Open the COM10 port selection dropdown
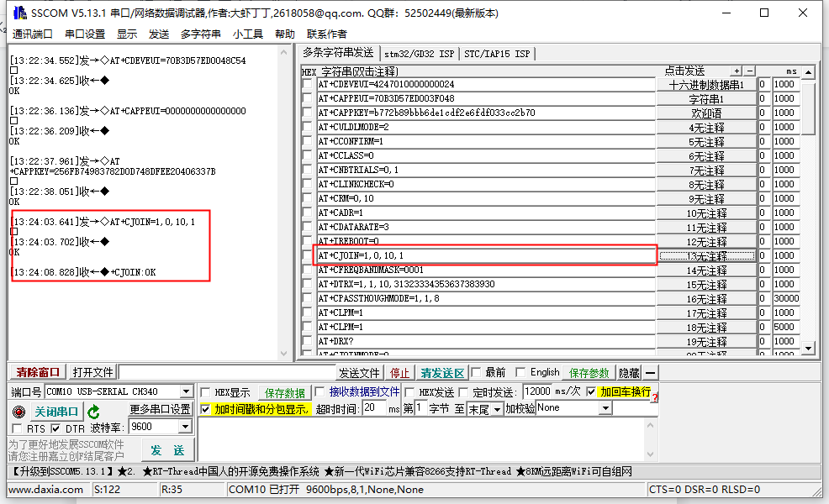The height and width of the screenshot is (504, 829). [185, 391]
